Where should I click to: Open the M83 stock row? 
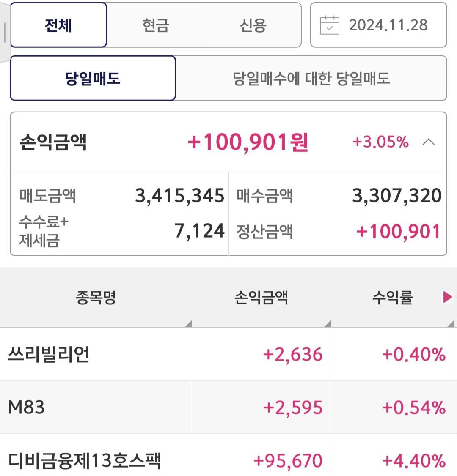tap(26, 408)
